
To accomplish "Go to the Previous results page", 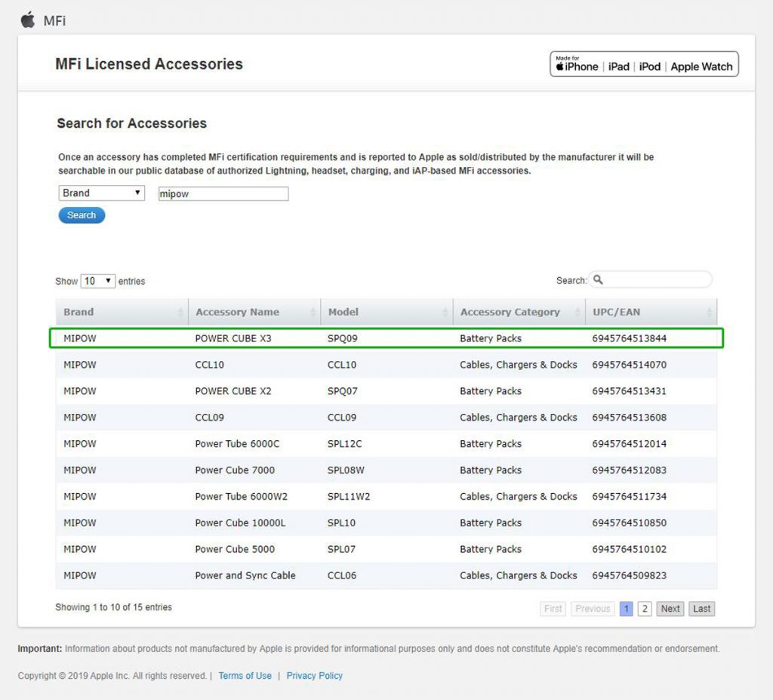I will tap(593, 609).
